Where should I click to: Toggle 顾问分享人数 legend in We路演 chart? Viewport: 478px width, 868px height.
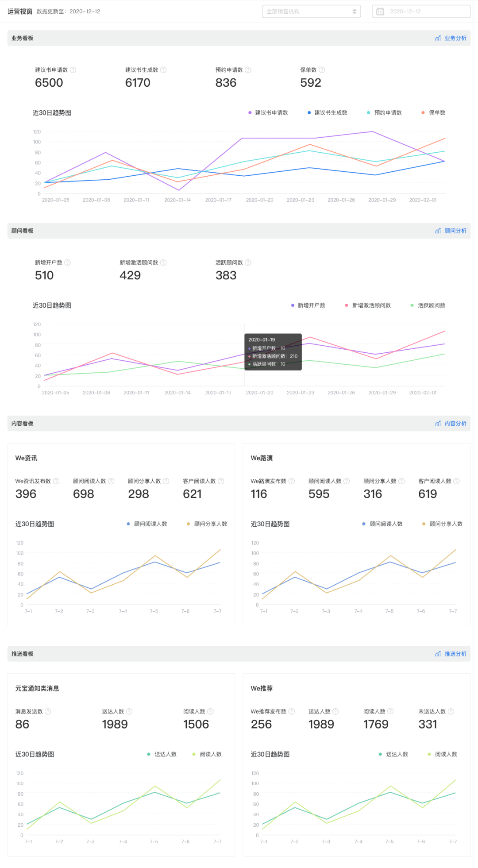click(443, 524)
